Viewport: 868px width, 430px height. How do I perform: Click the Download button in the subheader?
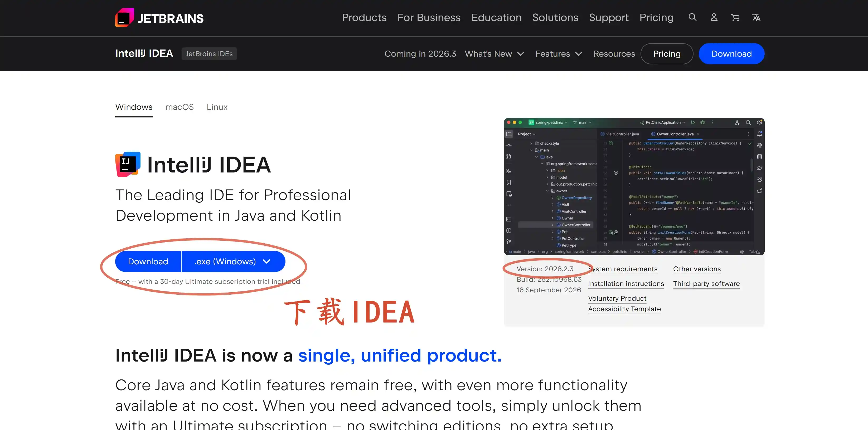pos(731,54)
